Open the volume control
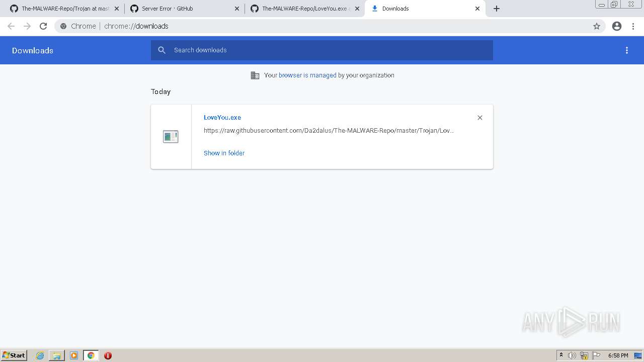 tap(572, 355)
